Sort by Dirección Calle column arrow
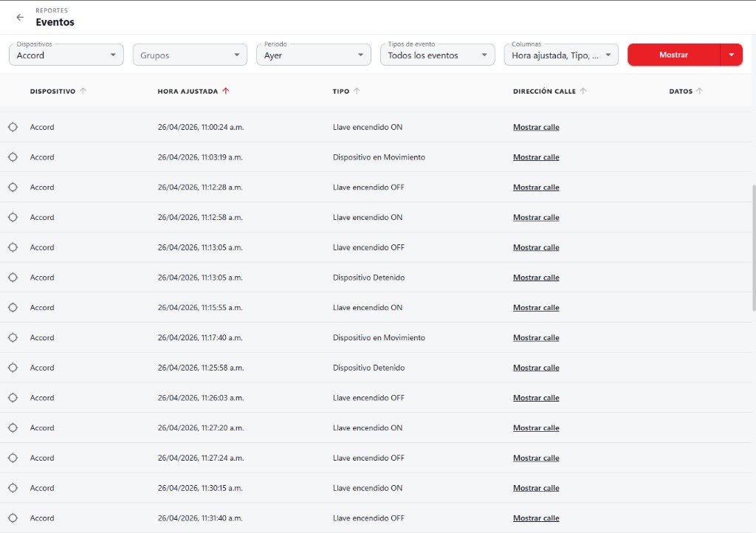The image size is (756, 533). 583,91
